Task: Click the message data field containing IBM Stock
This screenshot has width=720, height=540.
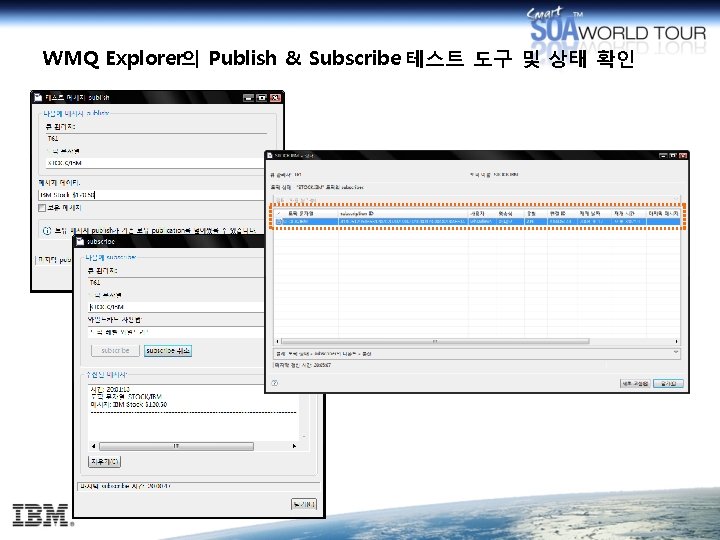Action: click(x=151, y=195)
